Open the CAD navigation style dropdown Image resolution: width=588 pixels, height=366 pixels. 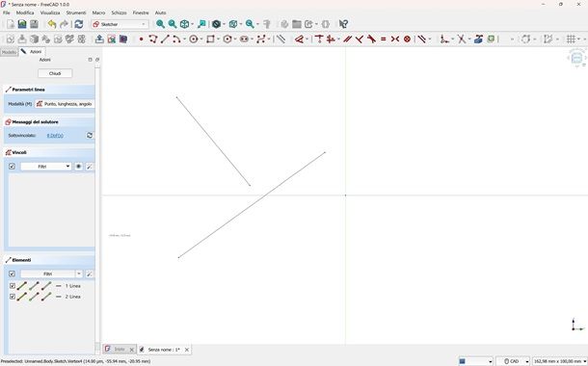coord(513,361)
